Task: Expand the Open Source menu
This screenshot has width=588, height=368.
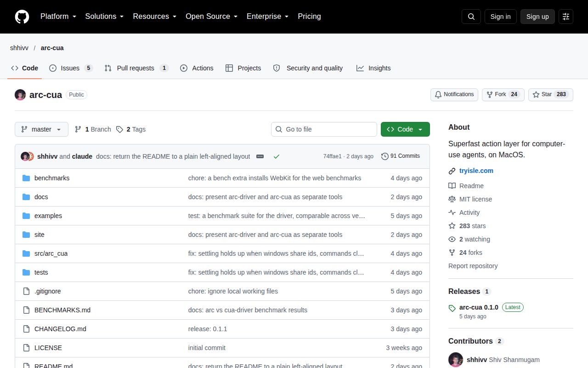Action: coord(211,17)
